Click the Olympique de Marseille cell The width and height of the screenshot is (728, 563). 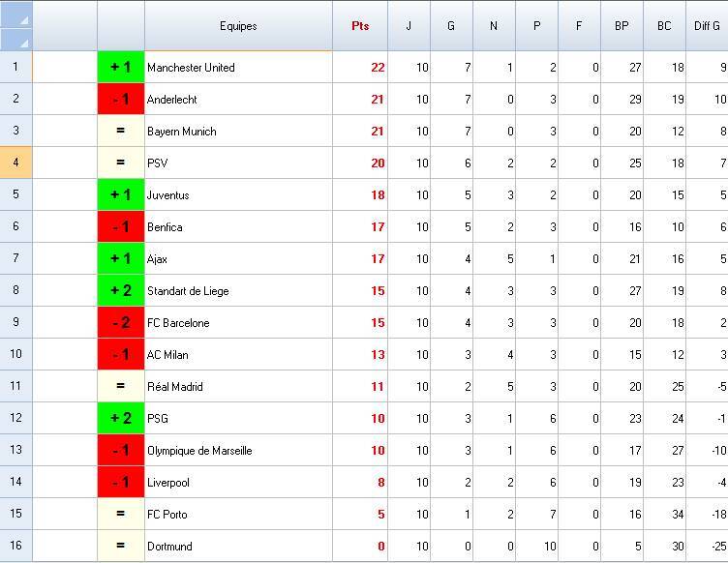tap(238, 451)
